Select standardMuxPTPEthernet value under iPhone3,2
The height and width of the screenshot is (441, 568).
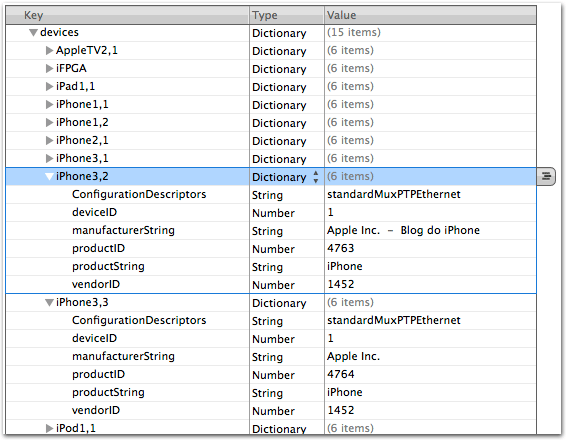tap(394, 195)
